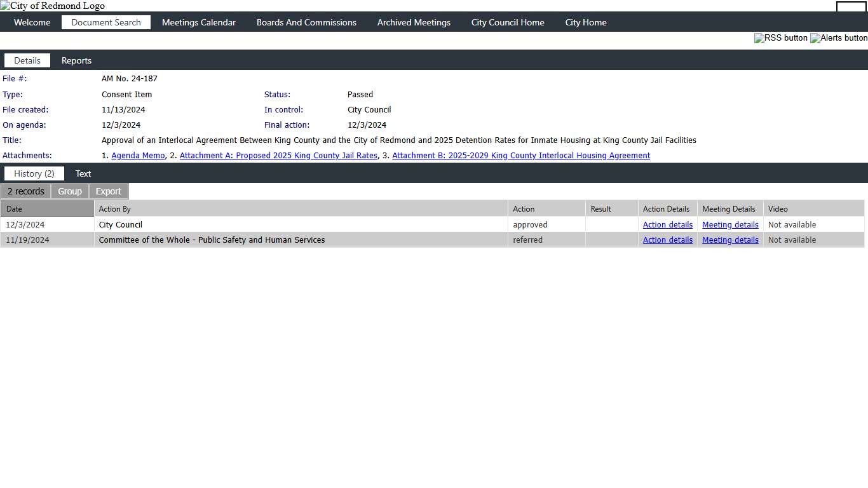Image resolution: width=868 pixels, height=488 pixels.
Task: Open the Agenda Memo attachment
Action: pyautogui.click(x=138, y=156)
